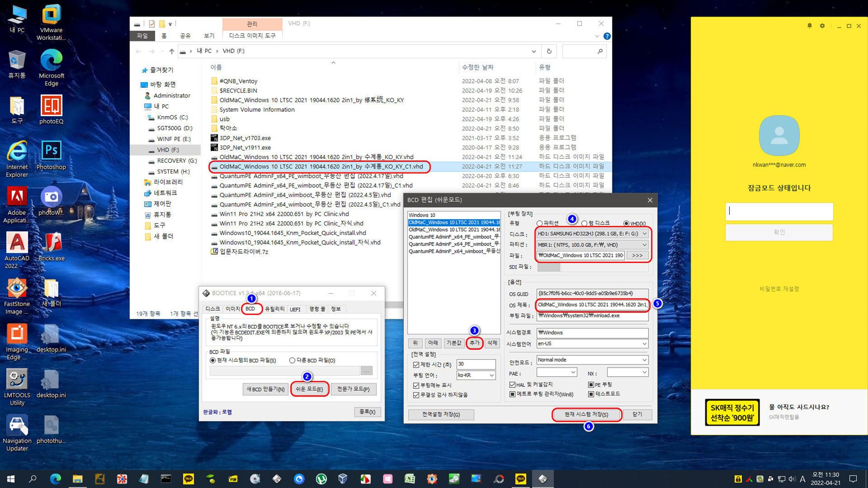The width and height of the screenshot is (868, 488).
Task: Go up one folder level in Explorer
Action: (x=171, y=51)
